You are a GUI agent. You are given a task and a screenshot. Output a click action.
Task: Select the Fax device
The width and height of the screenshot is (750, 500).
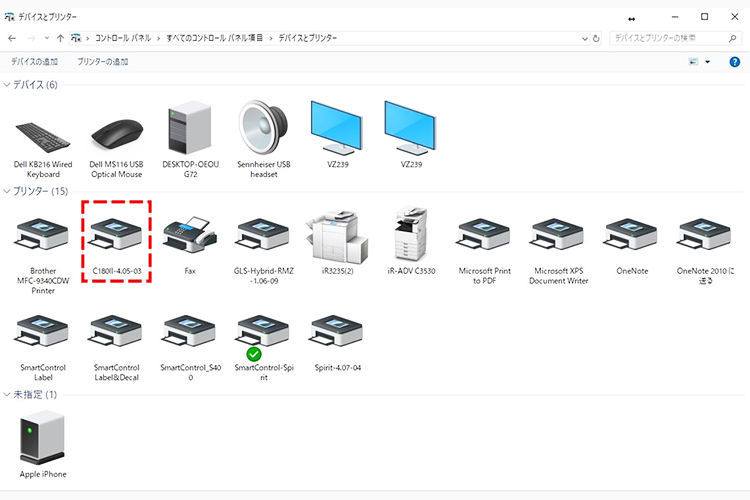[x=190, y=244]
